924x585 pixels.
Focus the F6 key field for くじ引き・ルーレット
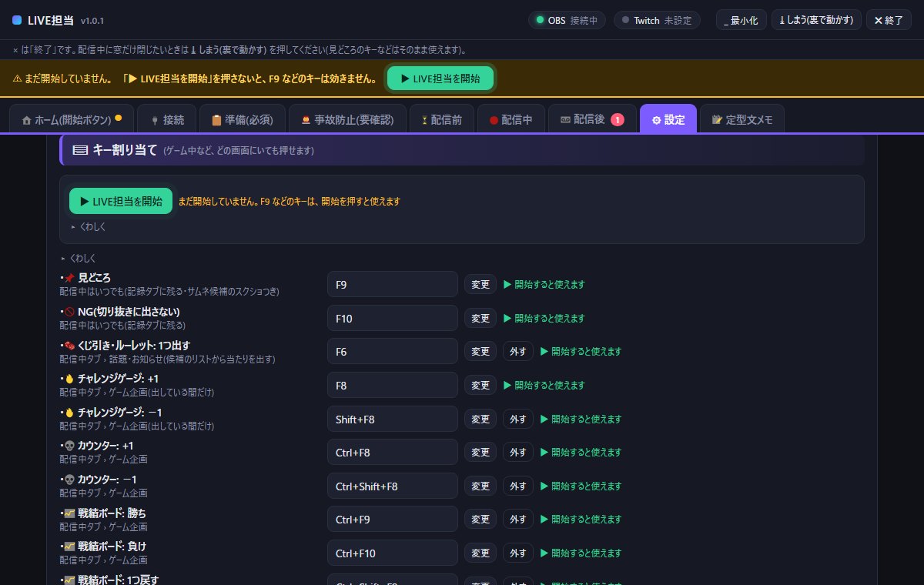point(393,351)
